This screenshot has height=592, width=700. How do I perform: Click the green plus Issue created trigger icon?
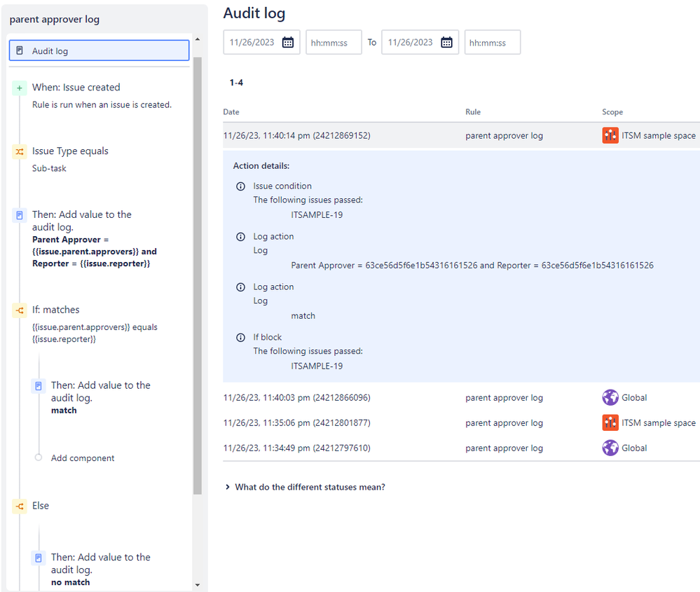(19, 88)
